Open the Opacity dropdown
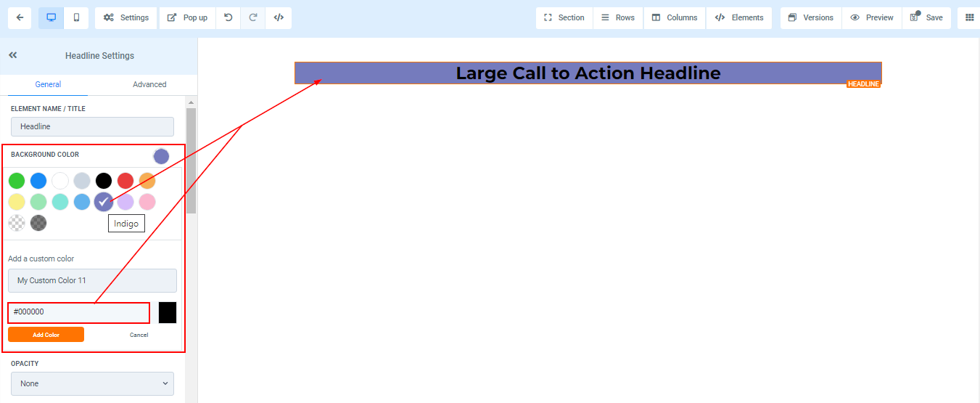Screen dimensions: 980x403 (92, 383)
